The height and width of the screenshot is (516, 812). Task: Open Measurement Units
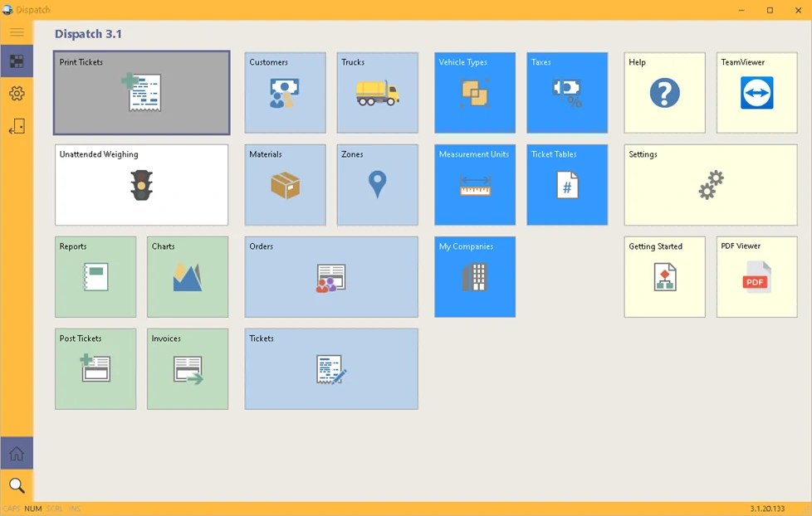[x=474, y=184]
